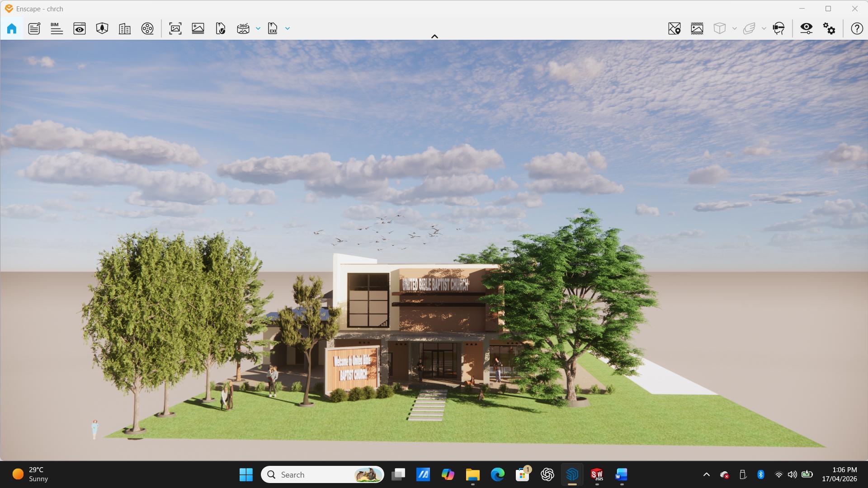Click the web standalone export icon
The height and width of the screenshot is (488, 868).
point(221,28)
